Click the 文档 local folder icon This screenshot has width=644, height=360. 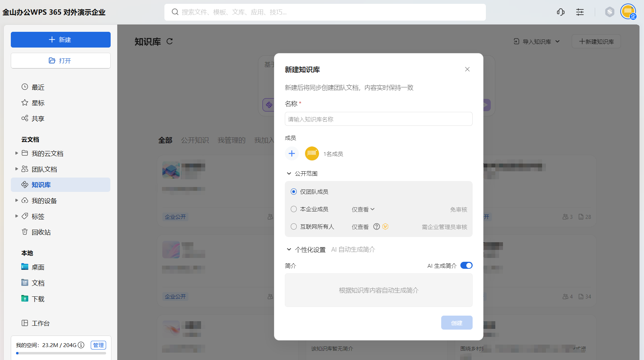[25, 282]
